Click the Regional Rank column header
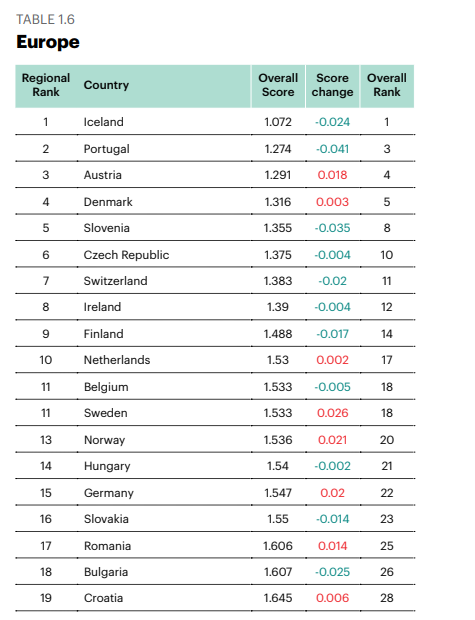 46,85
